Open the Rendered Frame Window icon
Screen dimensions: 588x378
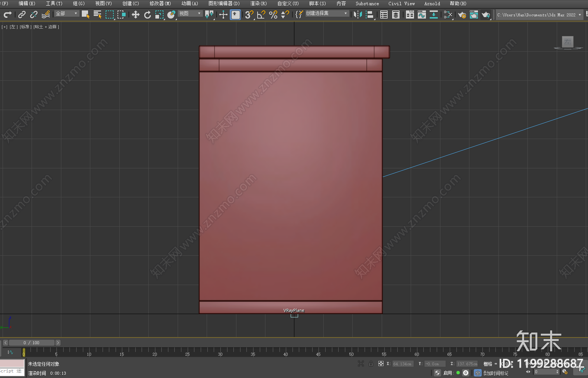tap(474, 14)
